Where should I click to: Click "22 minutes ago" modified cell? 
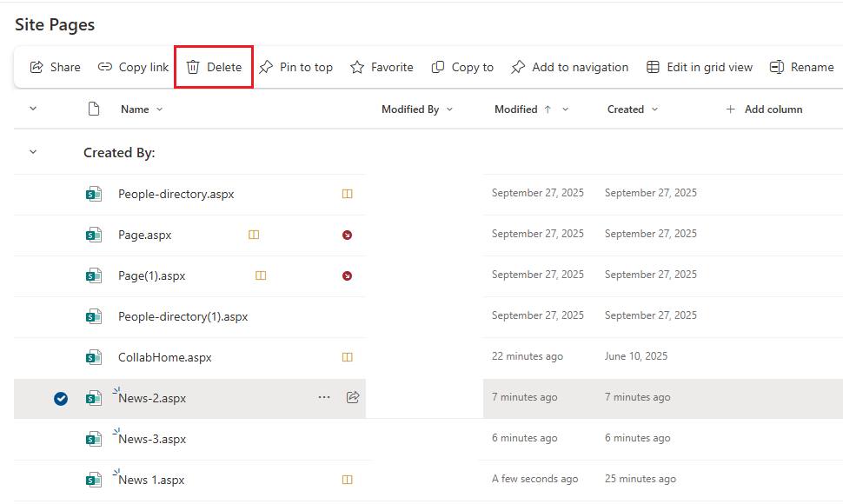pos(528,356)
